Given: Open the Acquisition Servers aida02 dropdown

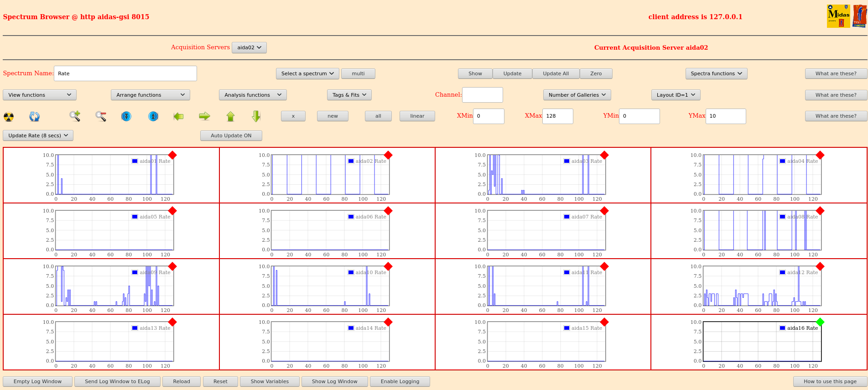Looking at the screenshot, I should point(249,47).
